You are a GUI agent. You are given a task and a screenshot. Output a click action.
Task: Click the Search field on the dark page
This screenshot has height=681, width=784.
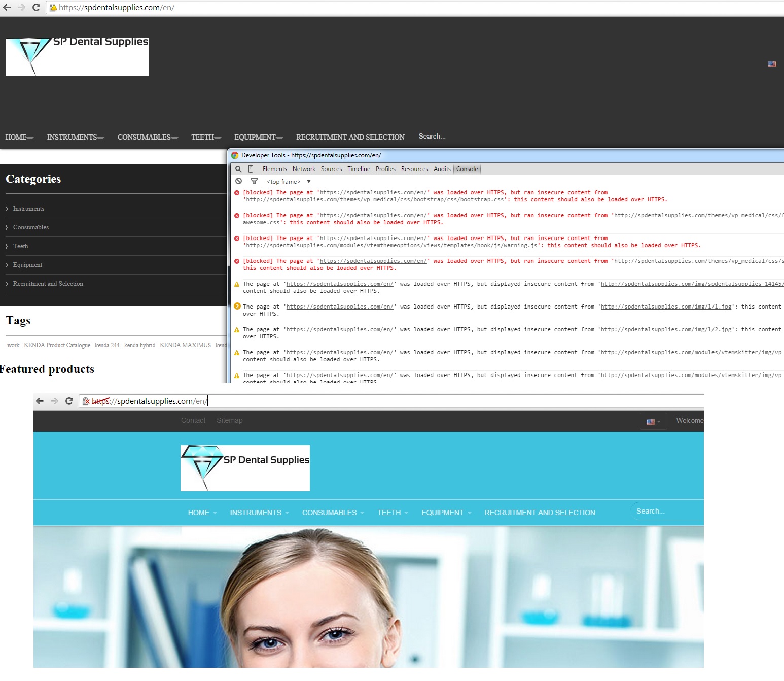click(432, 137)
